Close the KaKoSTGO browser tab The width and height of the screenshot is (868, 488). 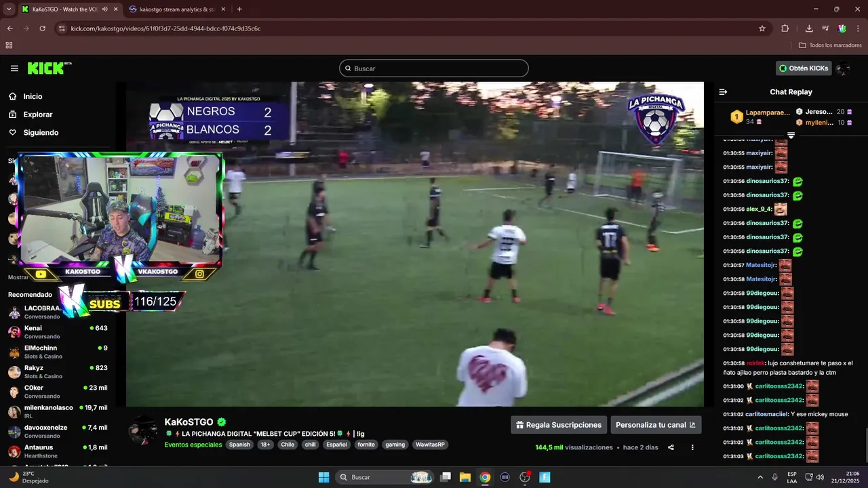pos(115,9)
